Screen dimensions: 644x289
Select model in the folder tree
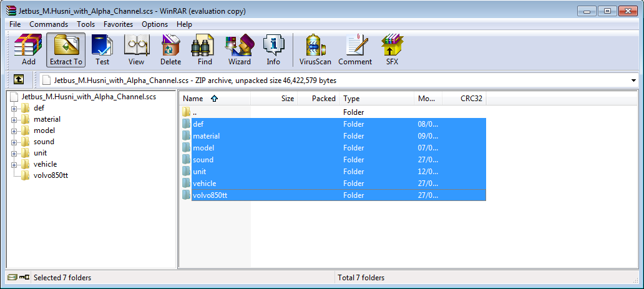click(x=44, y=130)
